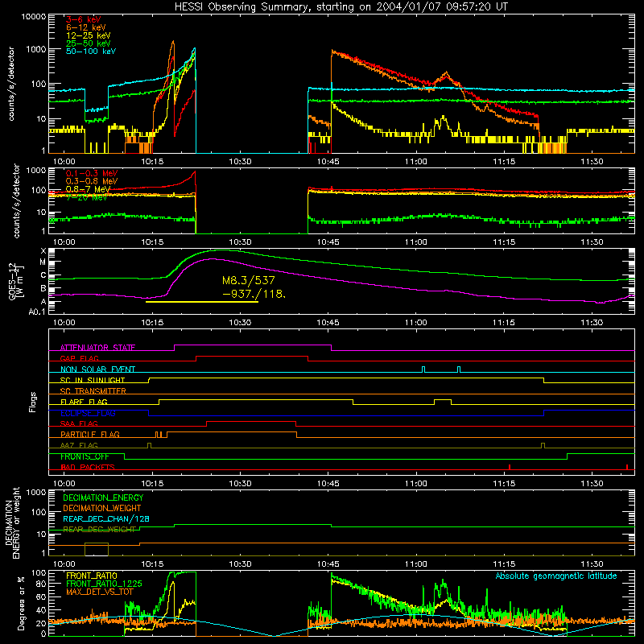Click the X class label on GOES axis
This screenshot has width=644, height=644.
click(43, 251)
